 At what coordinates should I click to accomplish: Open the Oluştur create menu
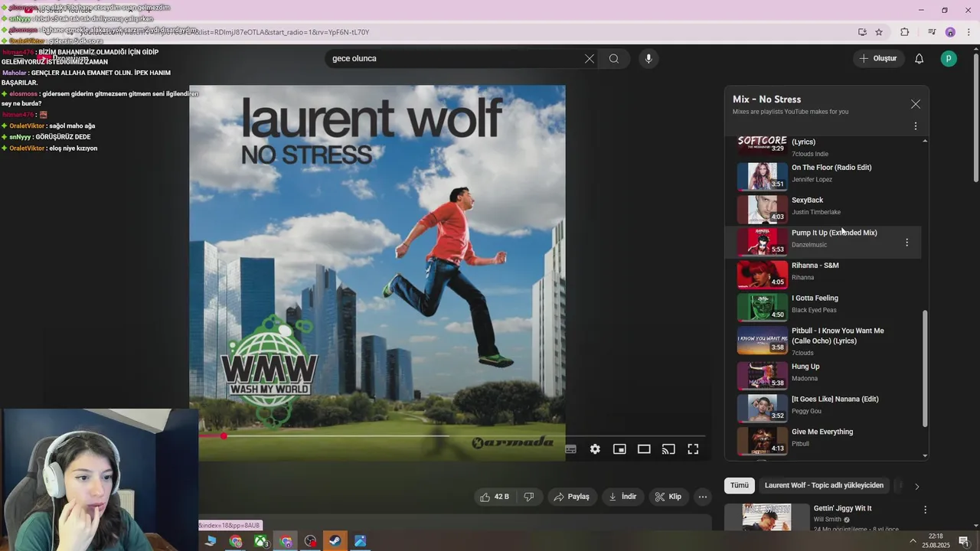tap(879, 59)
